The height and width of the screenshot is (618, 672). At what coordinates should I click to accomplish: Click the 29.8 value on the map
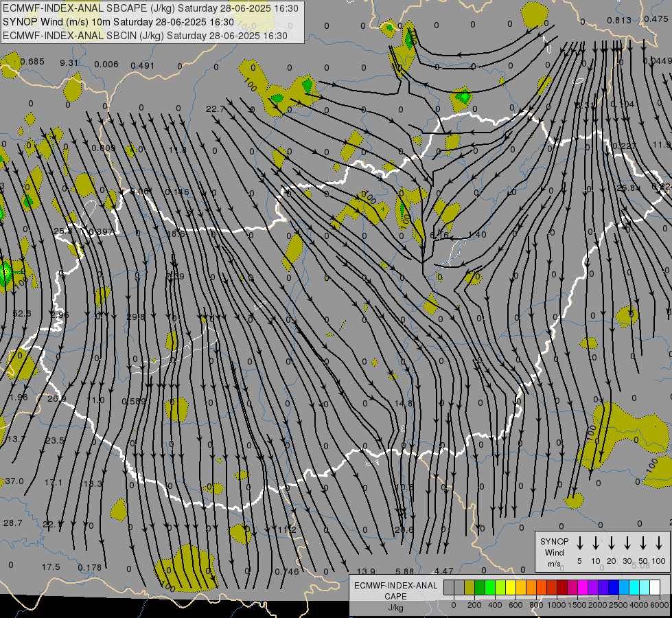tap(136, 317)
